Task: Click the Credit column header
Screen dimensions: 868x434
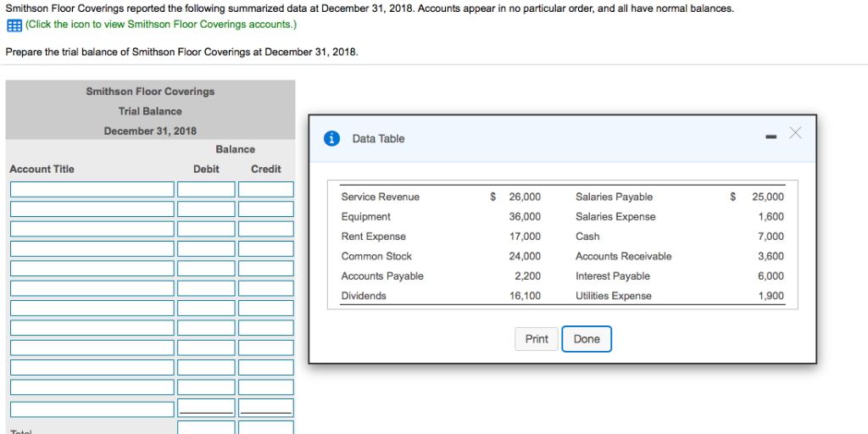Action: [266, 170]
